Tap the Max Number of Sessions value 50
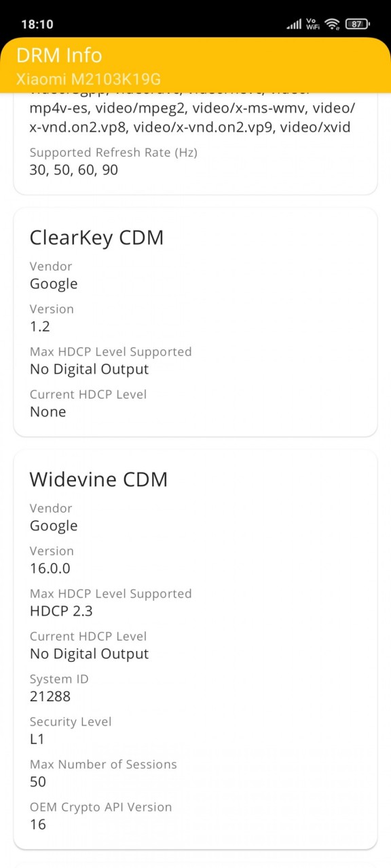391x868 pixels. pyautogui.click(x=38, y=782)
